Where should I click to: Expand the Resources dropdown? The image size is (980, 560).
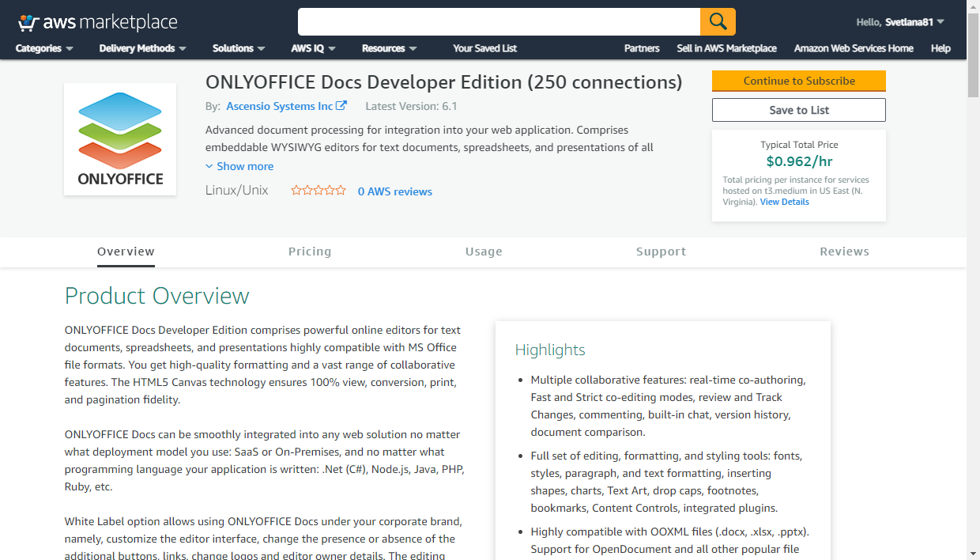pyautogui.click(x=390, y=48)
